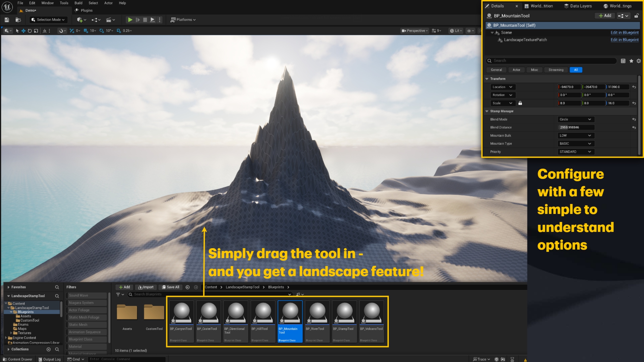
Task: Open the CustomTool folder icon
Action: (154, 312)
